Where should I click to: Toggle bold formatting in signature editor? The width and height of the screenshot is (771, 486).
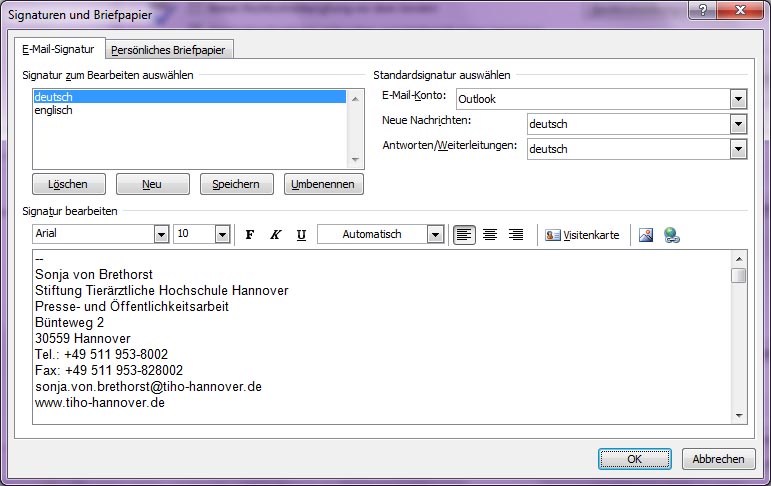pos(250,235)
